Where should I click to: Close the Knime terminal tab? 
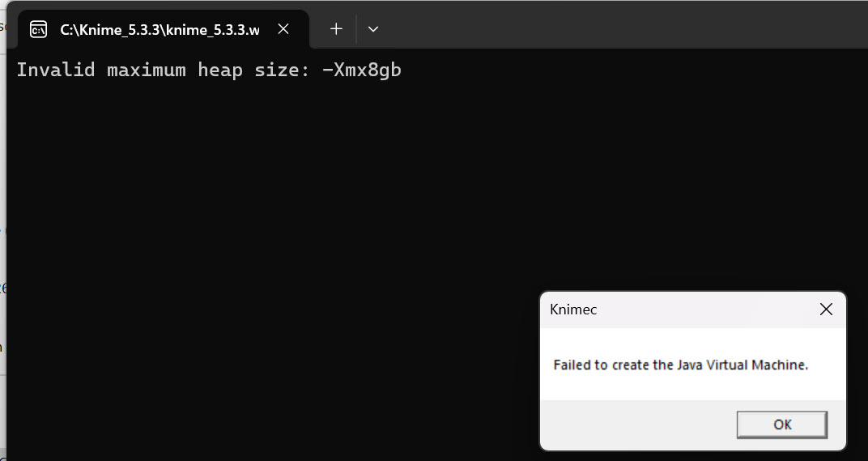coord(283,29)
